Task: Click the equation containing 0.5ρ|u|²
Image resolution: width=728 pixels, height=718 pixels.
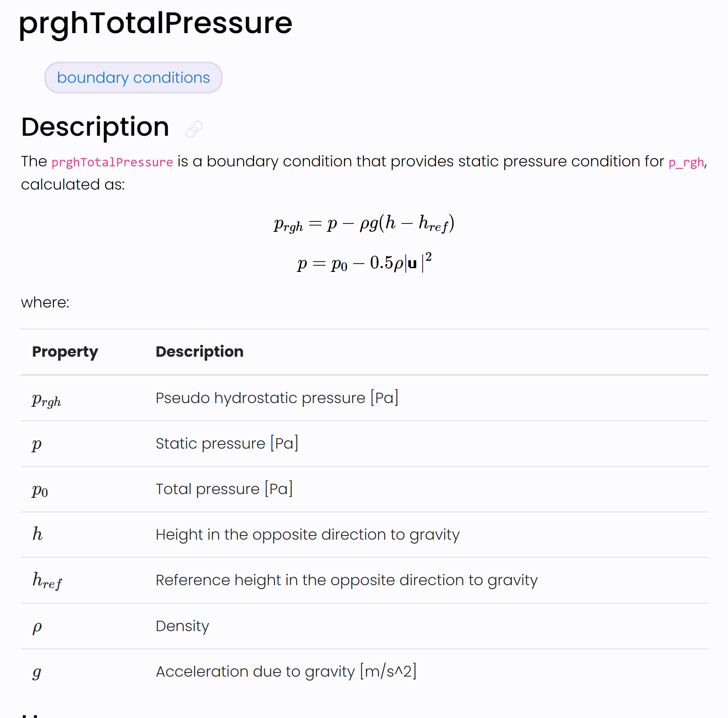Action: point(364,262)
